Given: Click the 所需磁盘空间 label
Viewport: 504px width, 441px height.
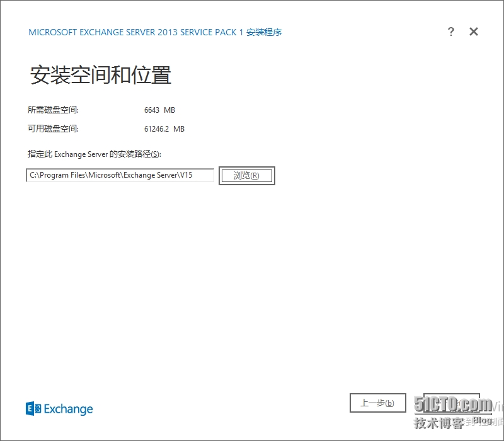Looking at the screenshot, I should point(52,110).
